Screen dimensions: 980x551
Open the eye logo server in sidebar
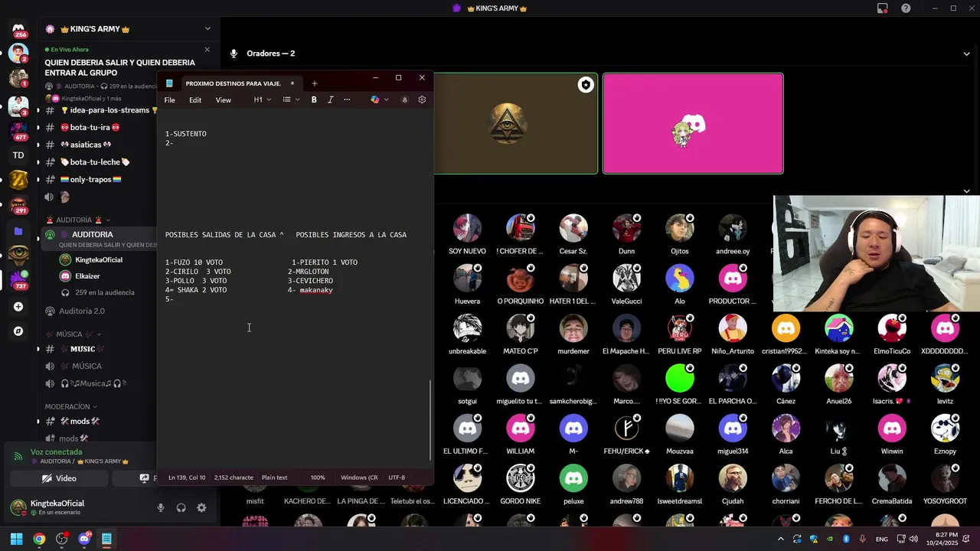click(x=18, y=254)
